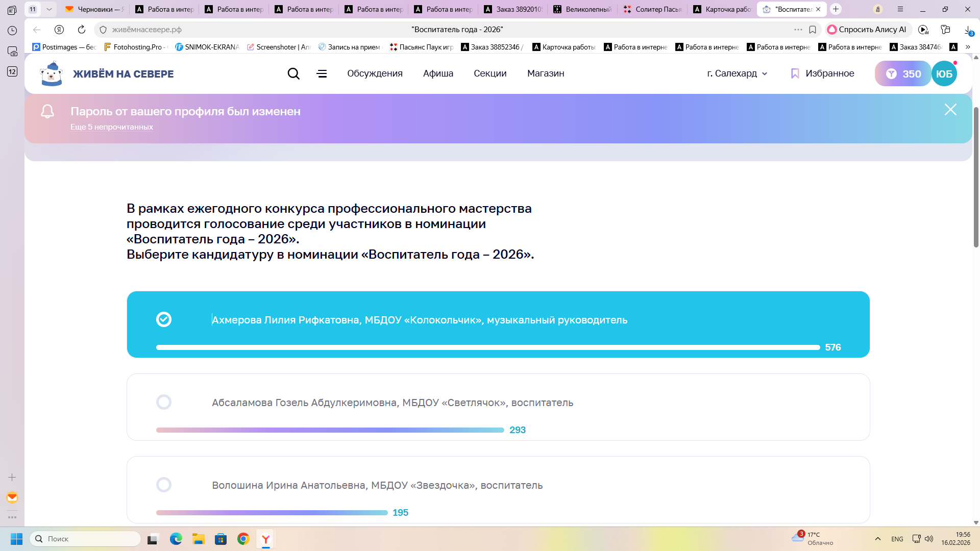Screen dimensions: 980x551
Task: Click the browser page reload icon
Action: coord(82,30)
